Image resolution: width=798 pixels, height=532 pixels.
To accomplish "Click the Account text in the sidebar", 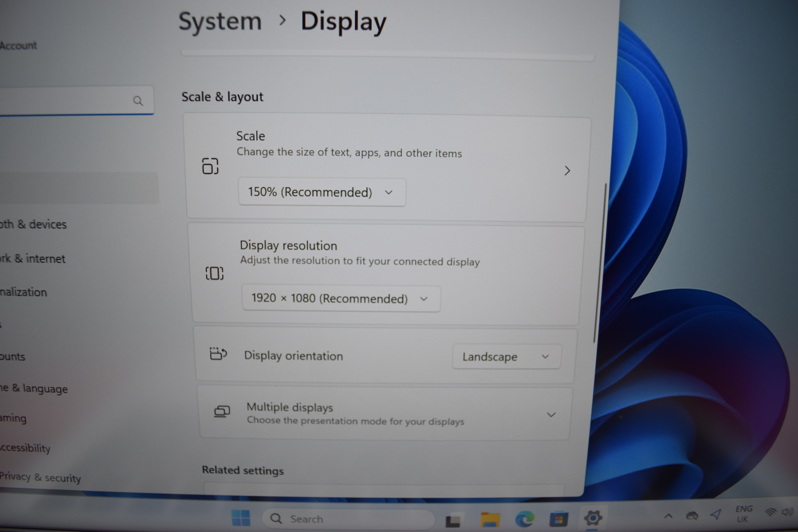I will 18,45.
